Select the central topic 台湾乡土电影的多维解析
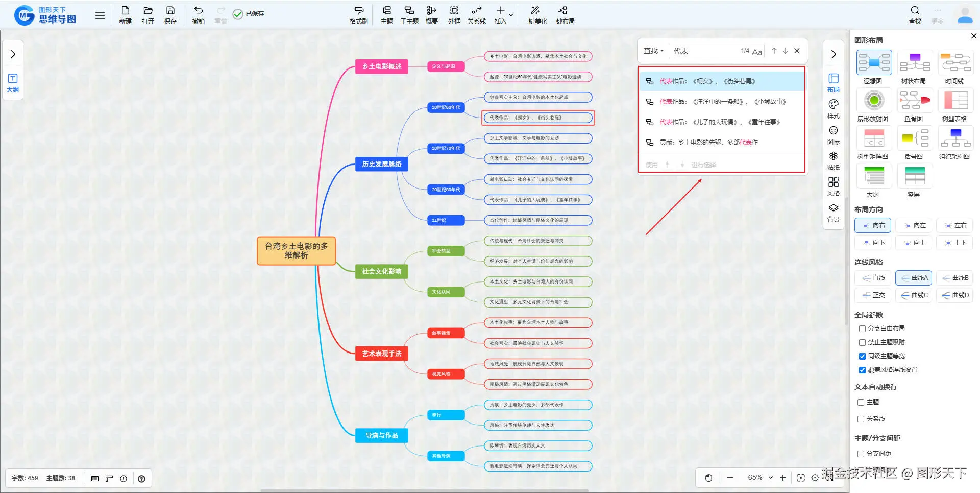 pyautogui.click(x=296, y=250)
